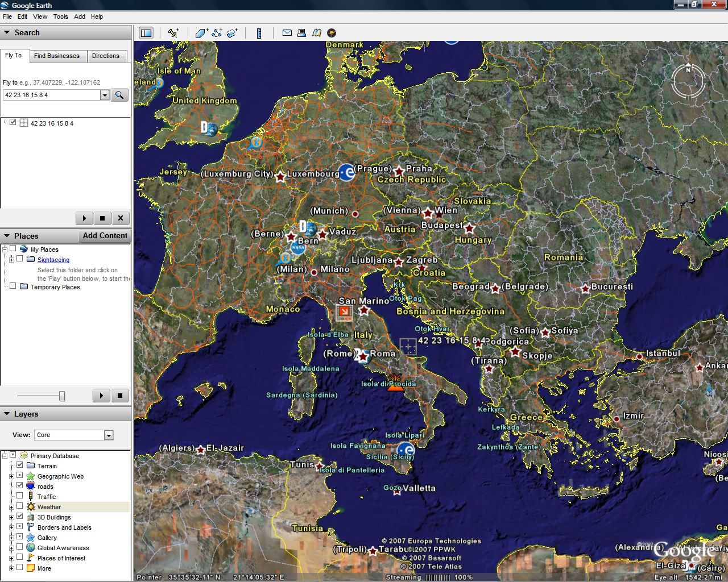Check the Temporary Places checkbox

pyautogui.click(x=13, y=286)
